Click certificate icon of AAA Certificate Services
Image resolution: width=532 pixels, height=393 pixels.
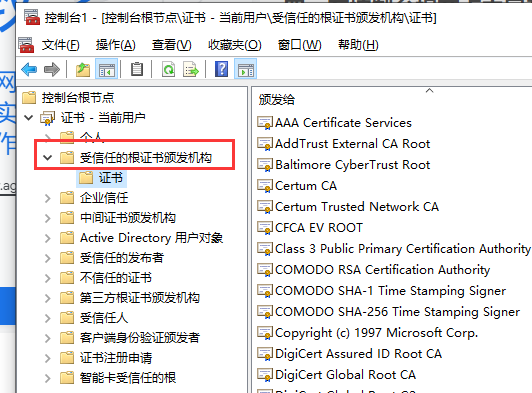tap(265, 123)
